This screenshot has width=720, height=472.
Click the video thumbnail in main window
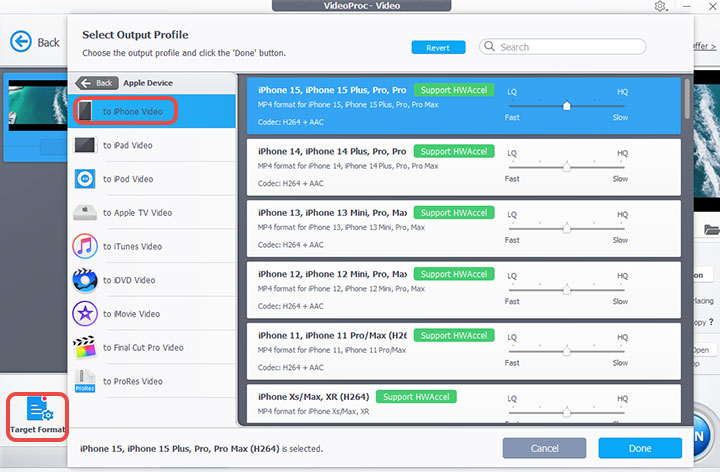tap(38, 105)
